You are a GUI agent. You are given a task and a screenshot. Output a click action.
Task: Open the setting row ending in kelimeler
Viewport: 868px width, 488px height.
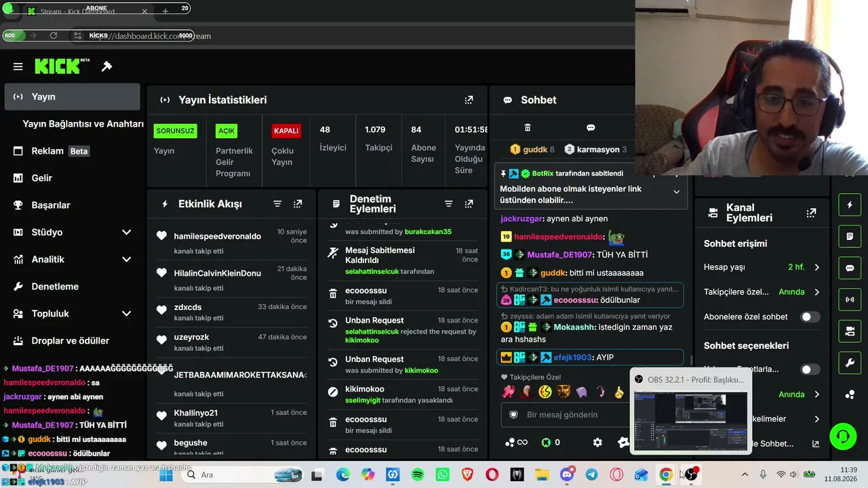click(x=787, y=419)
